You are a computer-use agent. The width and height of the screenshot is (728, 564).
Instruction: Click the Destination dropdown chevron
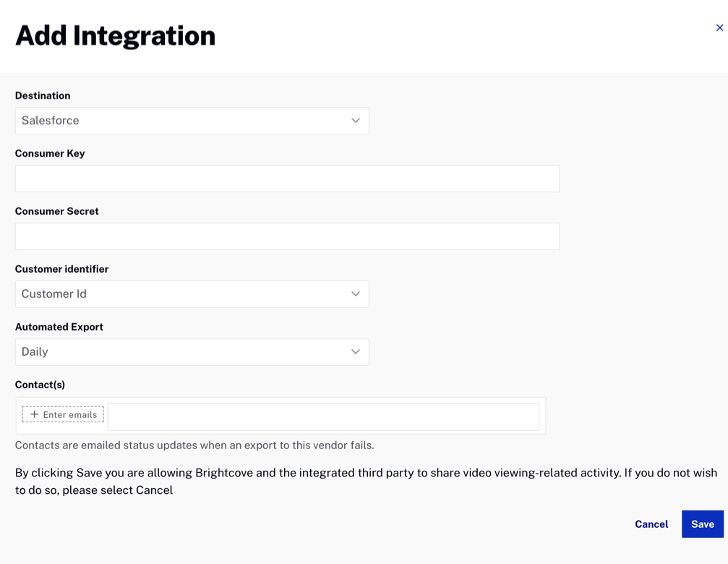pyautogui.click(x=355, y=121)
